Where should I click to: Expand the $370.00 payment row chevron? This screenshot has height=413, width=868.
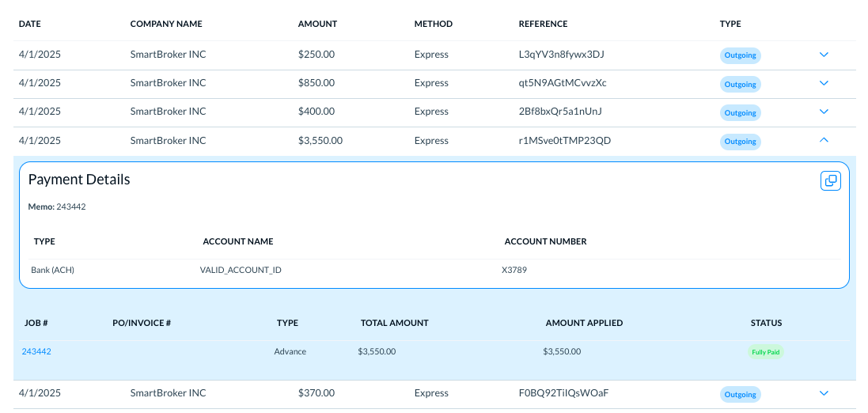tap(824, 393)
